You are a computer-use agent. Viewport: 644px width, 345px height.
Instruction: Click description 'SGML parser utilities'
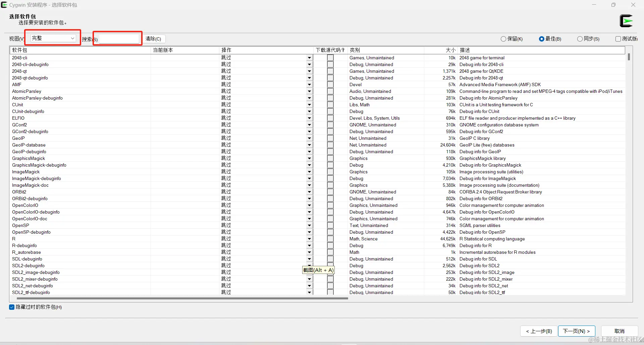(x=480, y=226)
